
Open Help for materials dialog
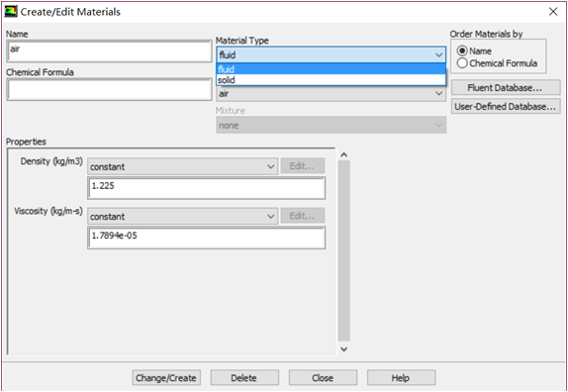click(x=401, y=378)
